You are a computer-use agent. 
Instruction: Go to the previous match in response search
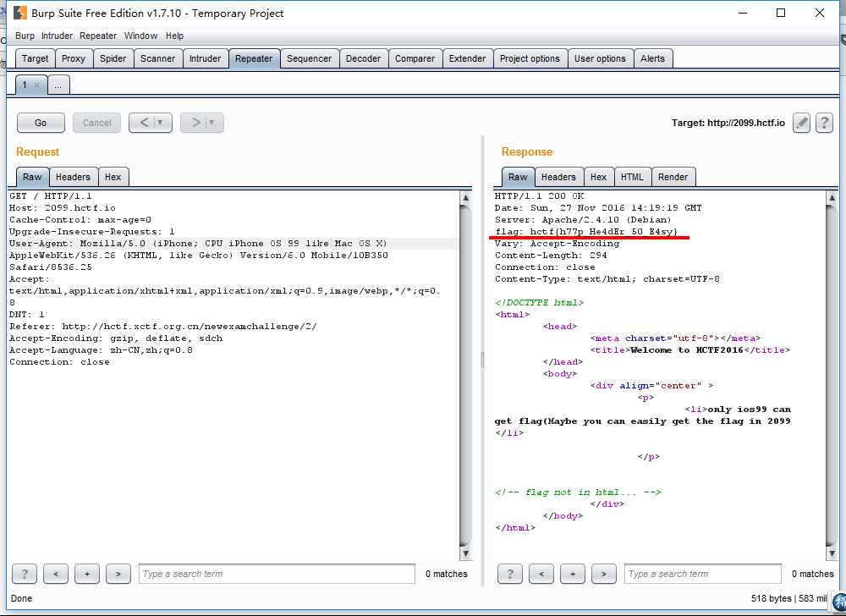coord(541,574)
